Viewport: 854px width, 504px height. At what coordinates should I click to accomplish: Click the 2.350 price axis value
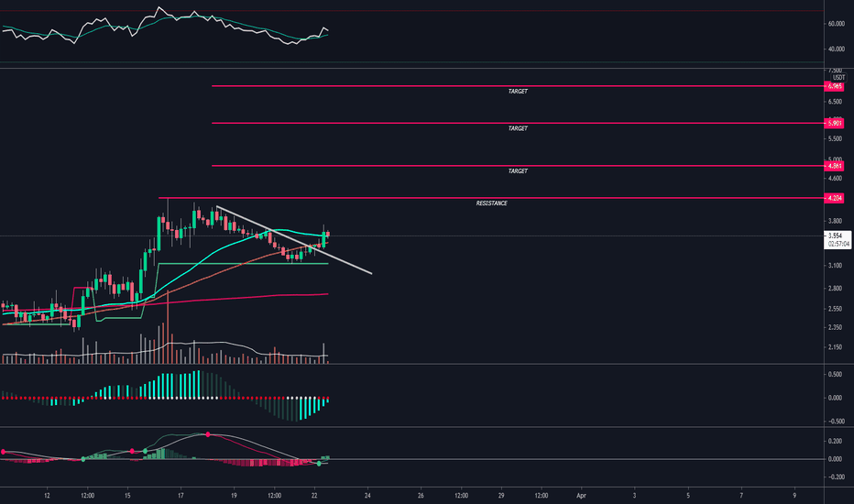click(x=835, y=327)
